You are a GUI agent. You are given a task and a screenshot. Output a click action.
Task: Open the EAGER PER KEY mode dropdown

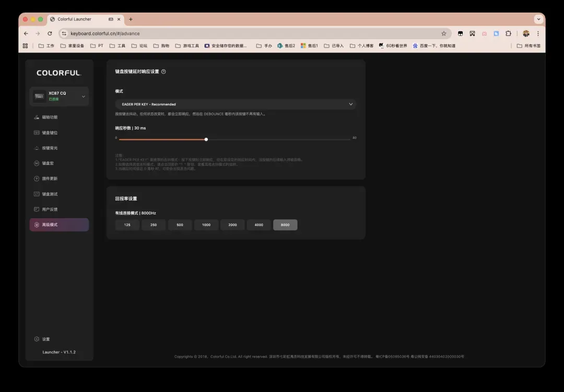(235, 104)
